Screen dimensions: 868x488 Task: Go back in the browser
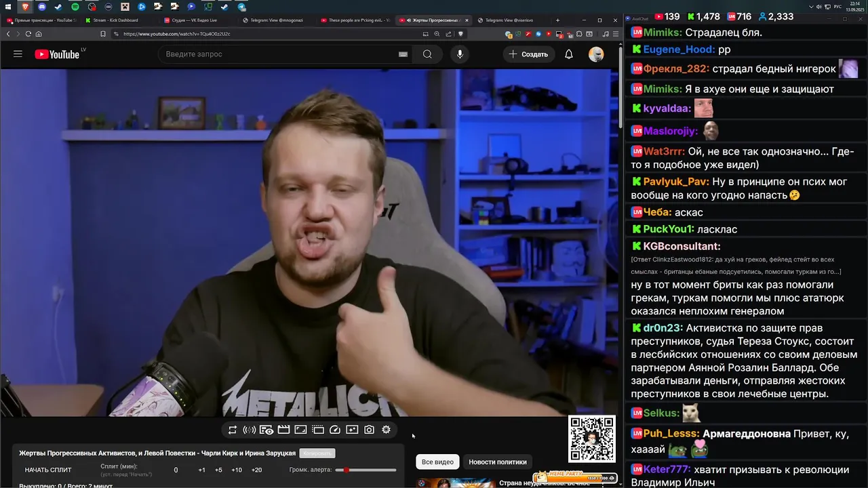[x=8, y=34]
